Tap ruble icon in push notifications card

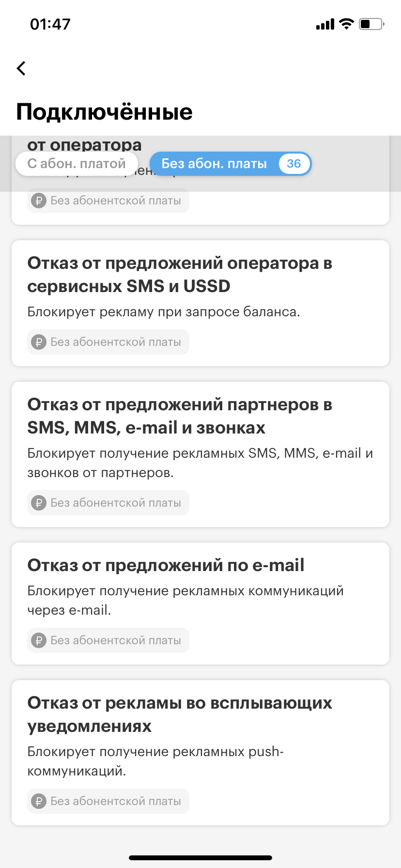pos(39,801)
